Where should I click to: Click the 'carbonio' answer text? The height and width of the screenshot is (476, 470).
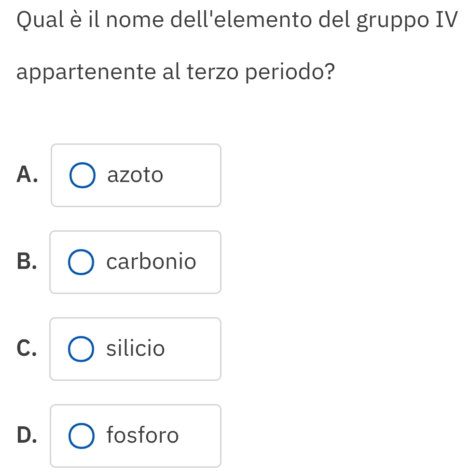[152, 262]
